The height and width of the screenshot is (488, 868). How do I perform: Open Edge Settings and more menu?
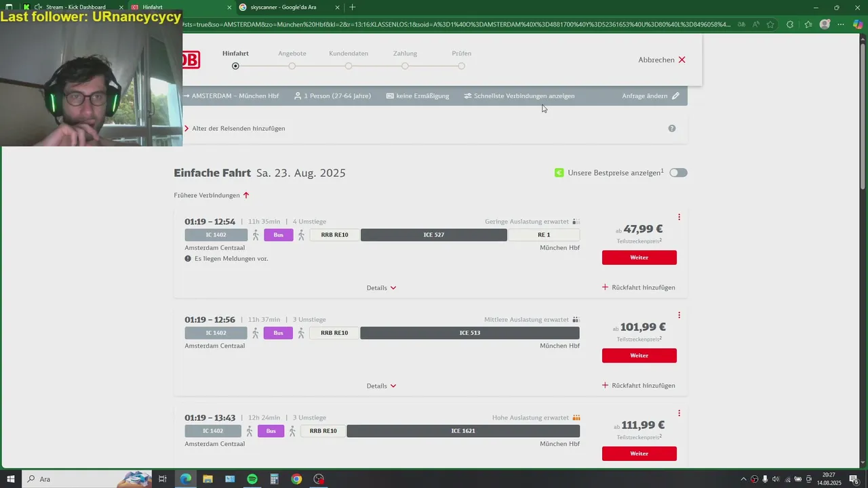coord(842,24)
